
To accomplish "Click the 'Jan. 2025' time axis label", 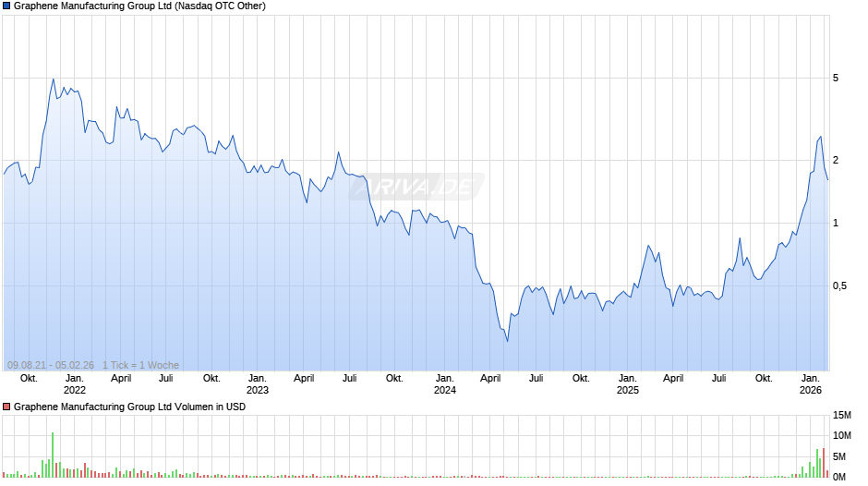I will [628, 384].
